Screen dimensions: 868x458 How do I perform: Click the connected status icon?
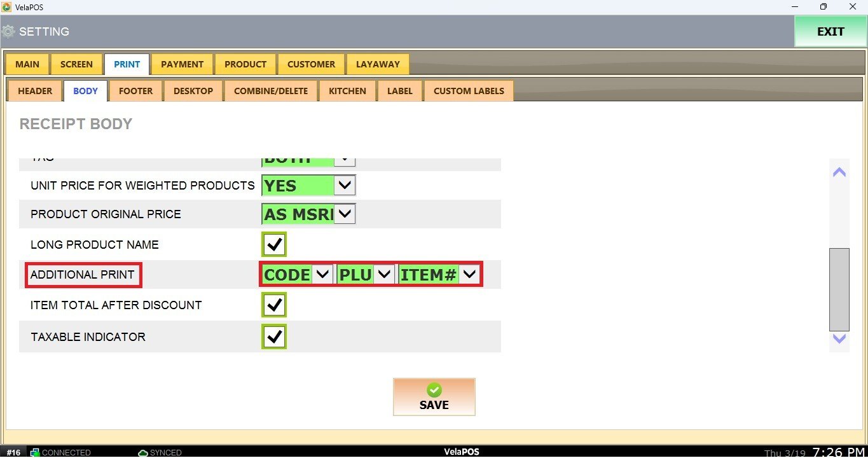tap(35, 452)
